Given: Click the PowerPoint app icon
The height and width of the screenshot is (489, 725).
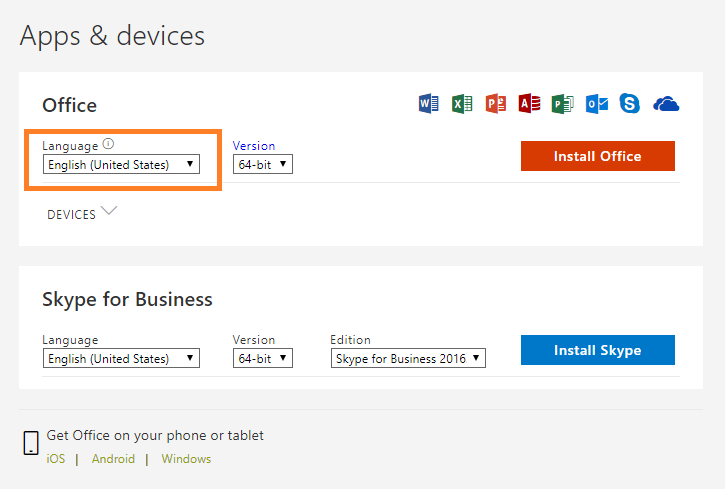Looking at the screenshot, I should 496,104.
